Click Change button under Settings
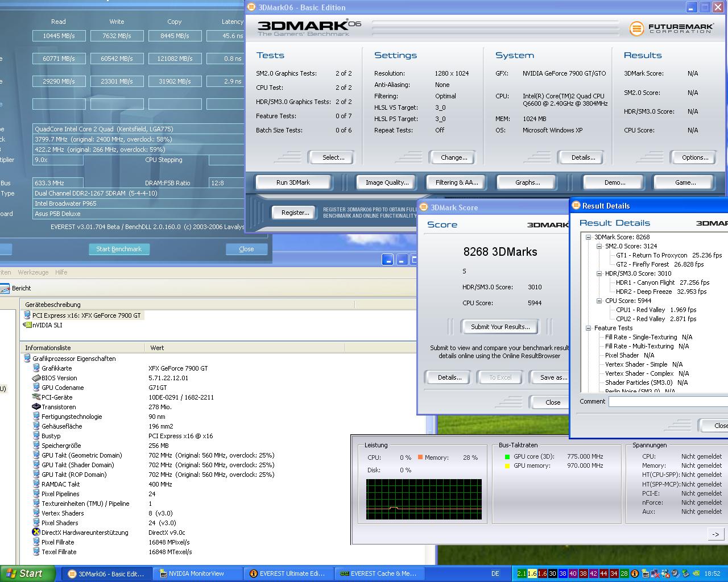Screen dimensions: 728x582 coord(454,157)
